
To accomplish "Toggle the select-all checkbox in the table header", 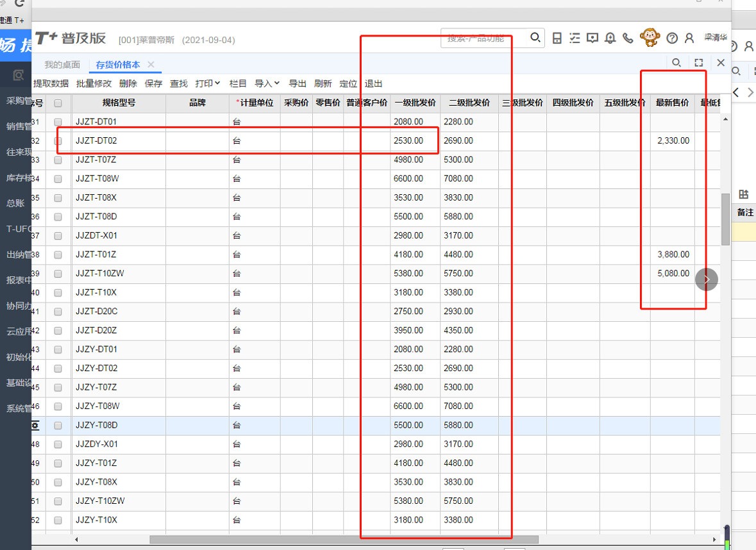I will (x=58, y=103).
